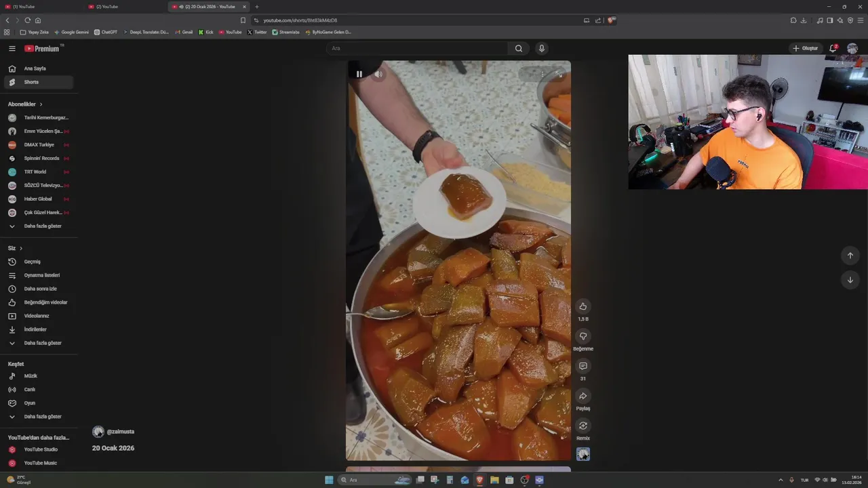868x488 pixels.
Task: Open DMAX Türkiye channel
Action: 39,144
